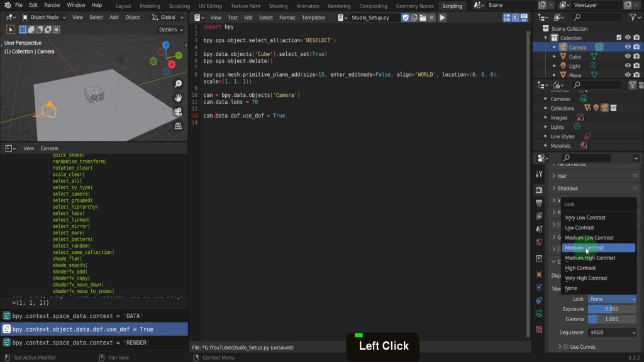Uncheck the Collection exclude checkbox

[x=619, y=38]
